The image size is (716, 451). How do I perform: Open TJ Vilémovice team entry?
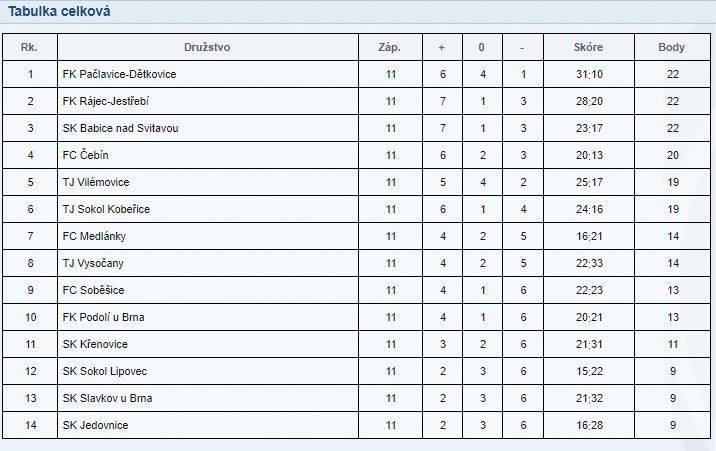pos(96,182)
